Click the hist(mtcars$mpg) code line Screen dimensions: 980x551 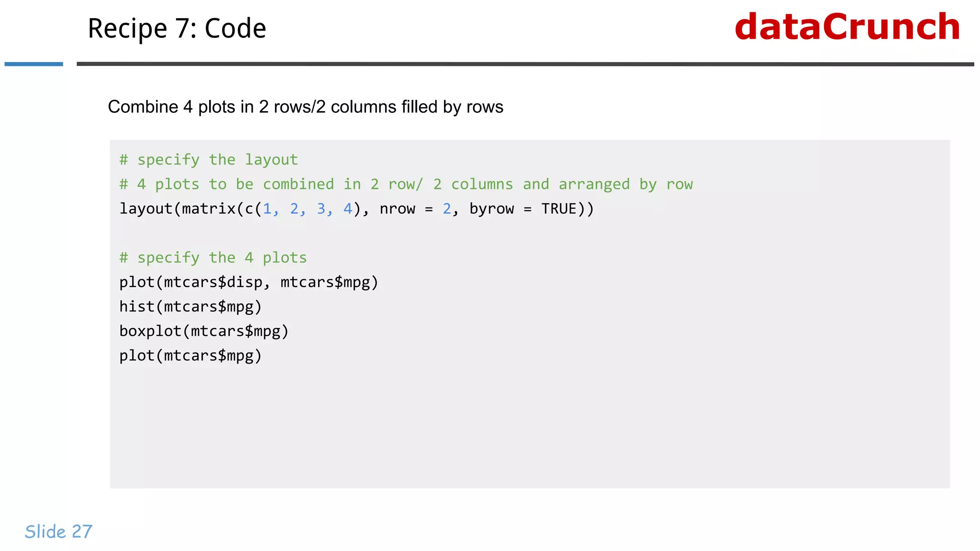pyautogui.click(x=190, y=307)
